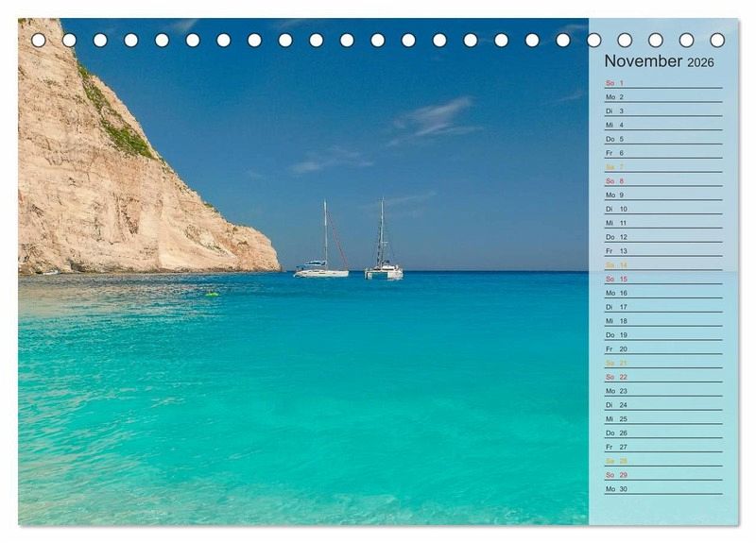
Task: Pick the Monday 9 date line
Action: (662, 195)
